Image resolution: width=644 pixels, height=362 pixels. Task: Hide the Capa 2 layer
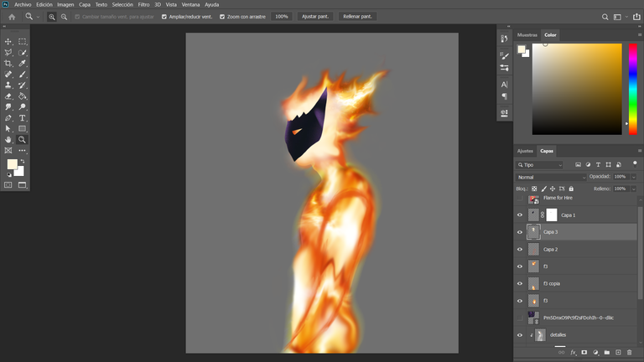coord(520,250)
